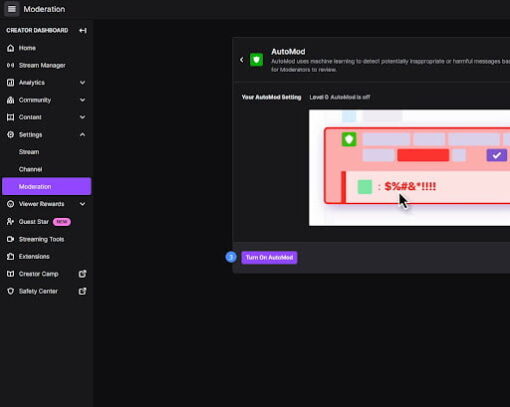This screenshot has height=407, width=510.
Task: Click the Content label in sidebar
Action: coord(30,117)
